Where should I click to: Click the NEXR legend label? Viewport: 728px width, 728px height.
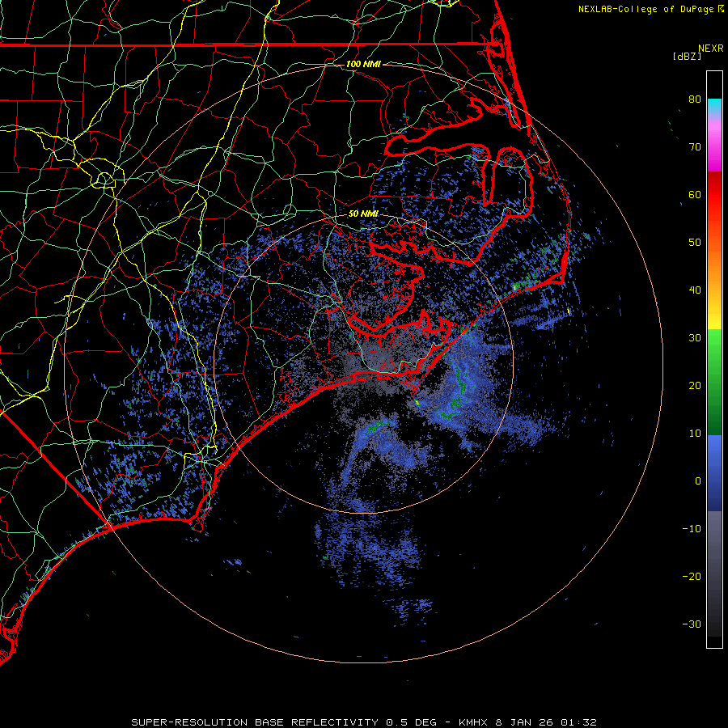710,49
